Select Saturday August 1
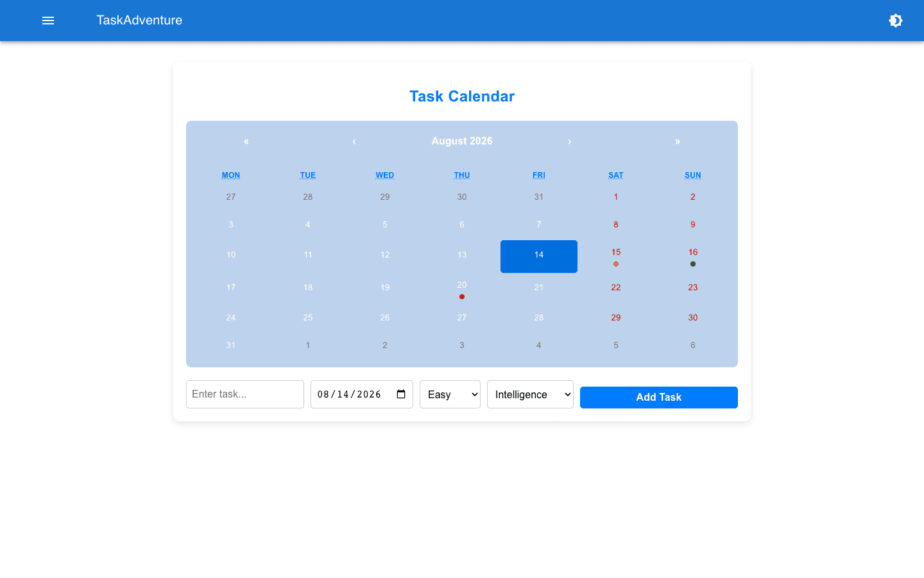This screenshot has width=924, height=578. (616, 197)
